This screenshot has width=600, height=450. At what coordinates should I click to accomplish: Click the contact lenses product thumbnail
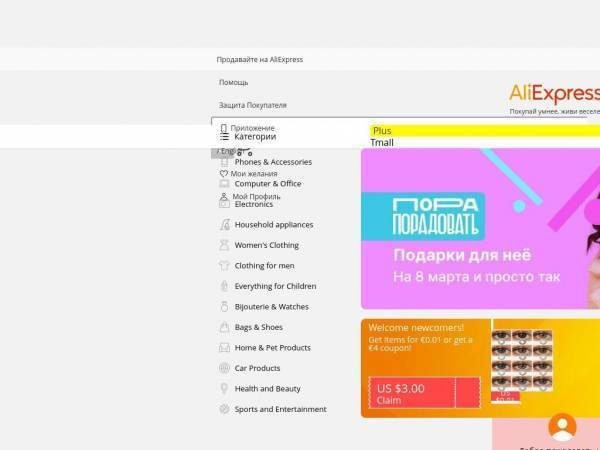pyautogui.click(x=522, y=360)
